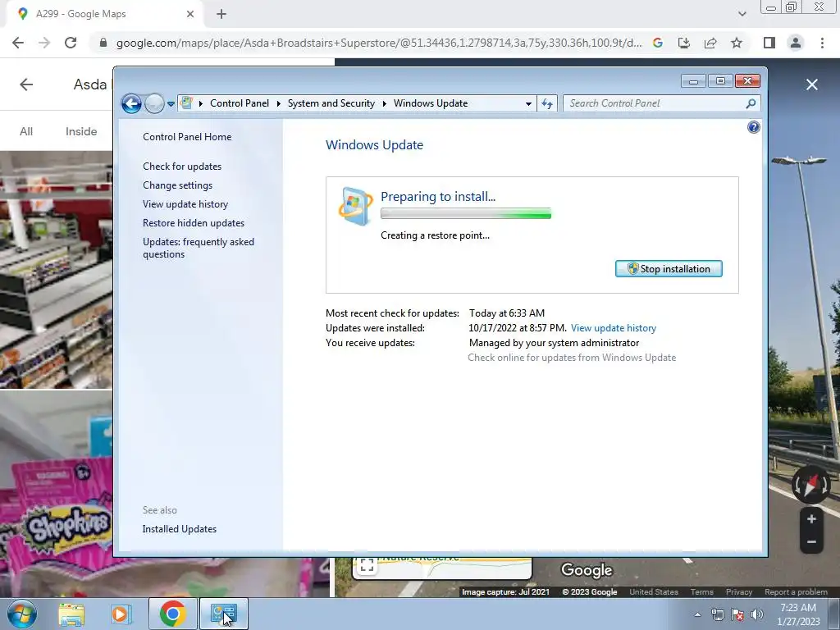Click the Stop installation button

669,269
